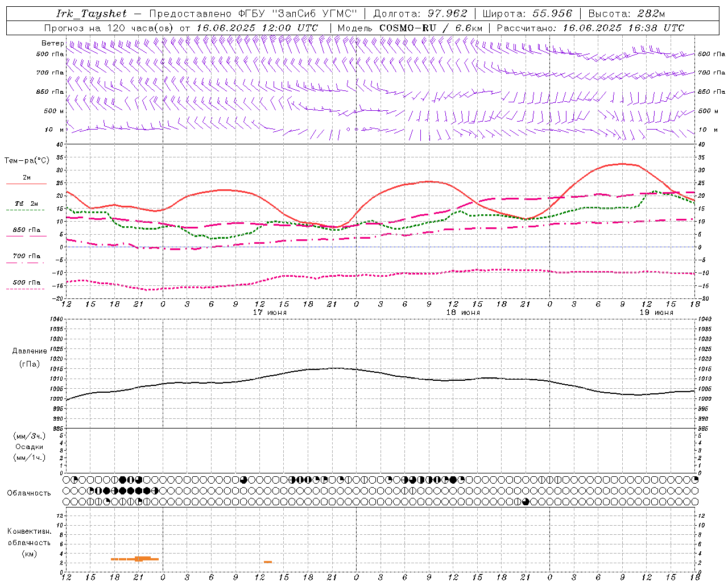This screenshot has height=582, width=728.
Task: Click the Облачность cloudiness row label
Action: 29,493
